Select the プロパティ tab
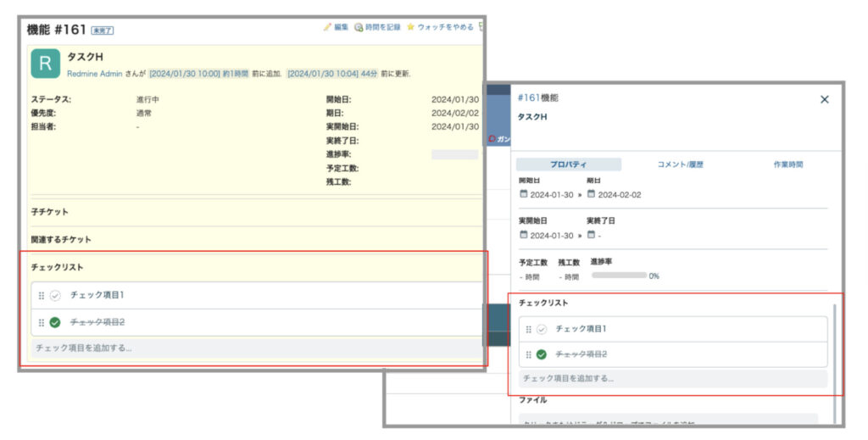Viewport: 868px width, 440px height. tap(569, 164)
